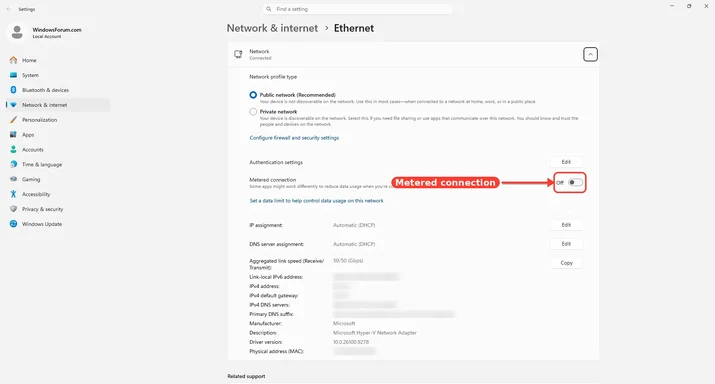The width and height of the screenshot is (715, 384).
Task: Open Privacy & security settings page
Action: (x=58, y=209)
